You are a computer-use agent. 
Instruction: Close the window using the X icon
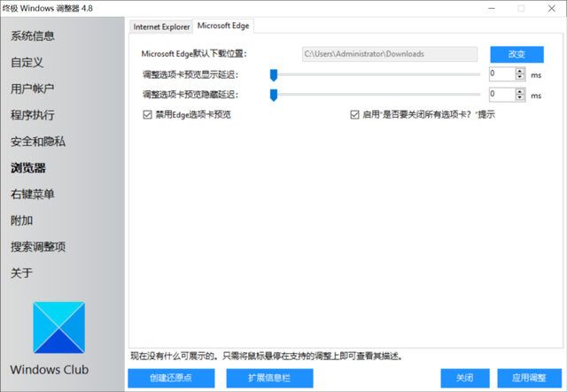pyautogui.click(x=551, y=8)
